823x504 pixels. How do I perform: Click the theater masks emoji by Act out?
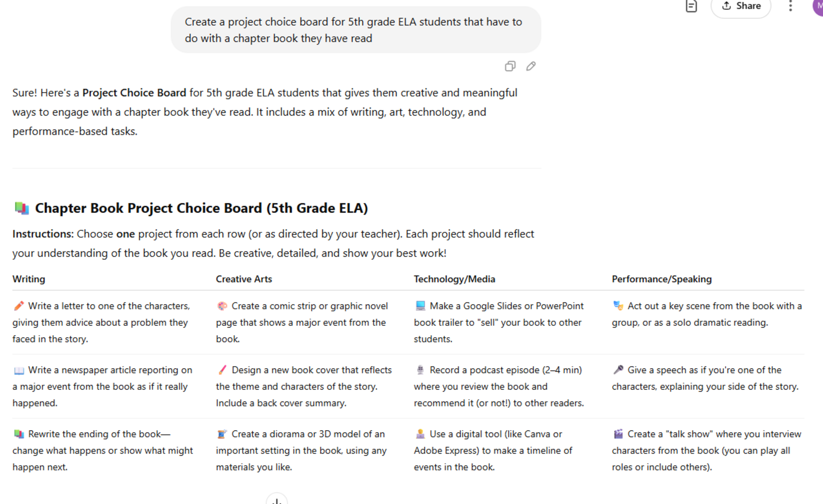click(618, 306)
